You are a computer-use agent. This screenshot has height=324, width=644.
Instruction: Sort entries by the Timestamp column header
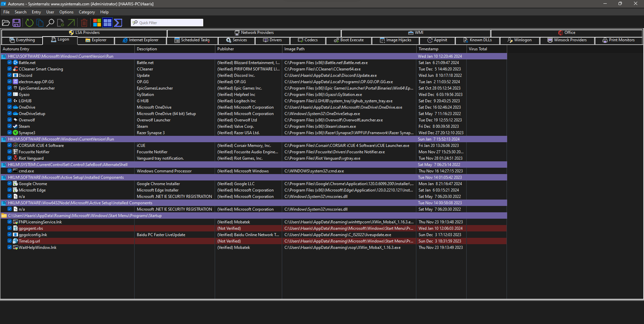pos(441,49)
